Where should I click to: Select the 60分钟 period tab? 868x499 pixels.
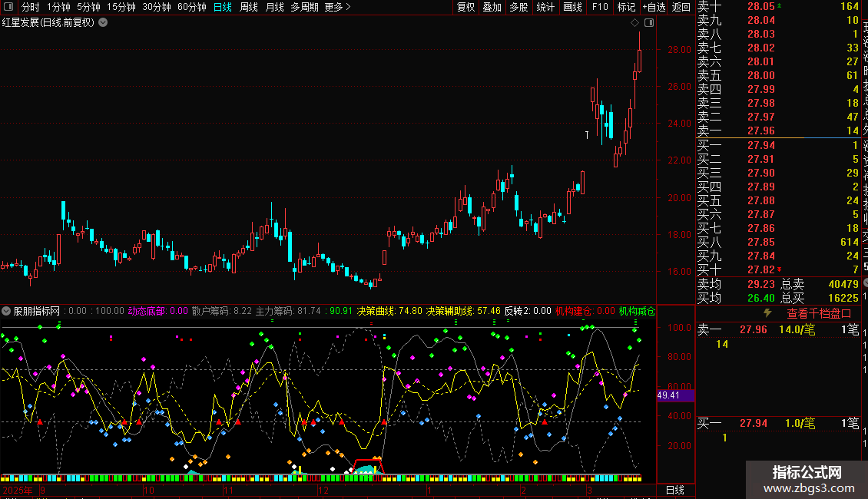[191, 7]
